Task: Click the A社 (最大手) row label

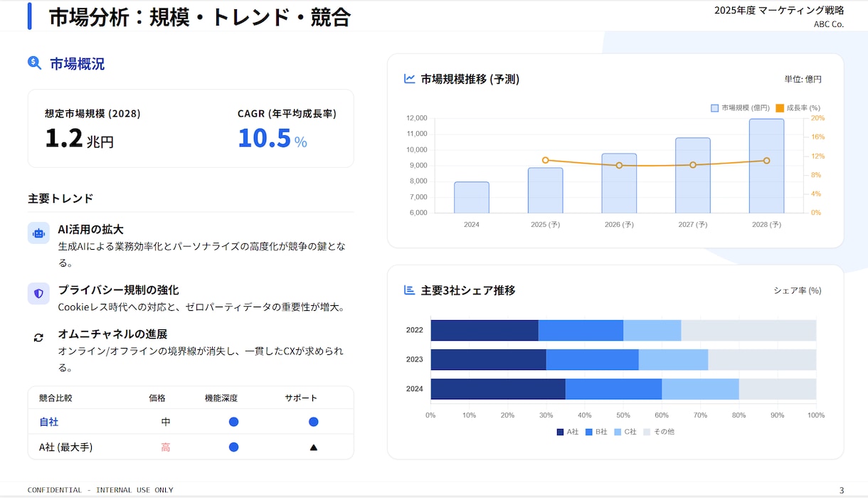Action: tap(65, 447)
